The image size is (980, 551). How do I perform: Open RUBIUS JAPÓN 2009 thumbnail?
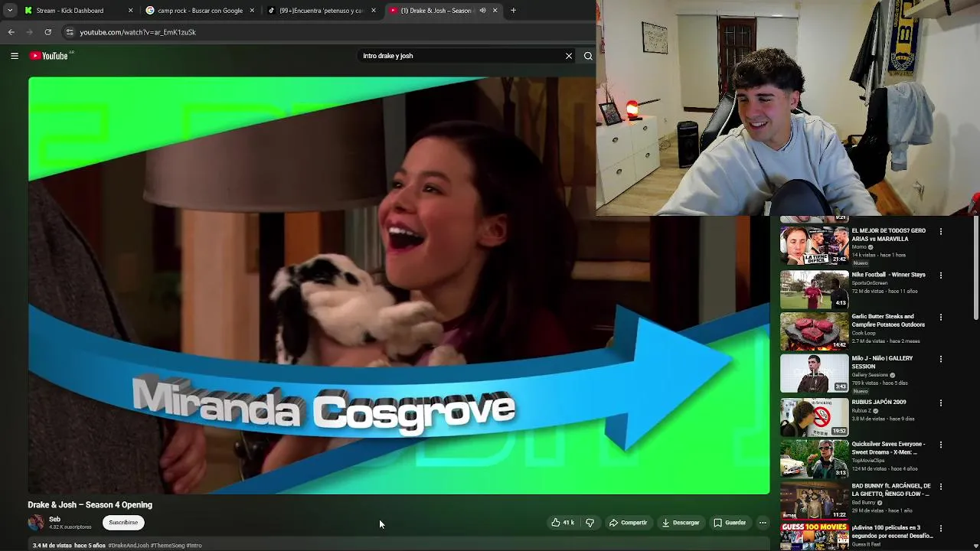(814, 416)
